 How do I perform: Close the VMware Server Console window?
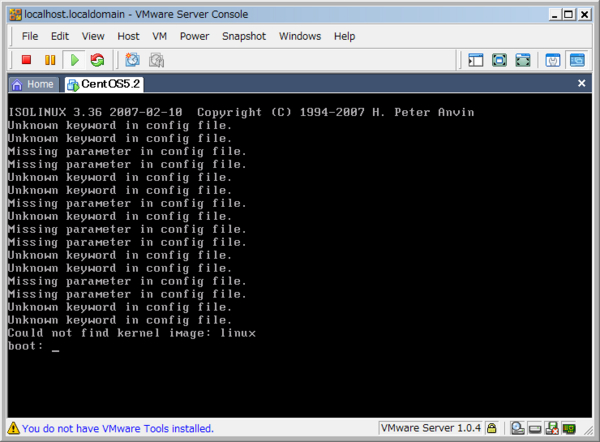584,15
